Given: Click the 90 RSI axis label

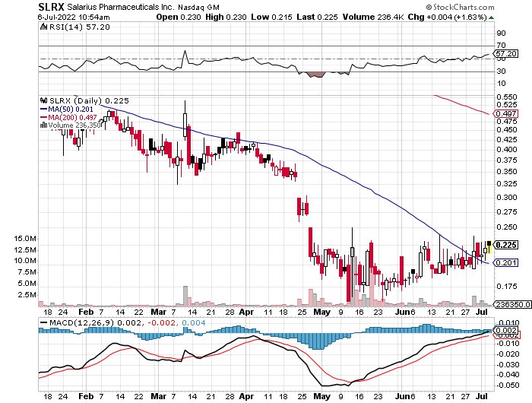Looking at the screenshot, I should click(x=501, y=33).
